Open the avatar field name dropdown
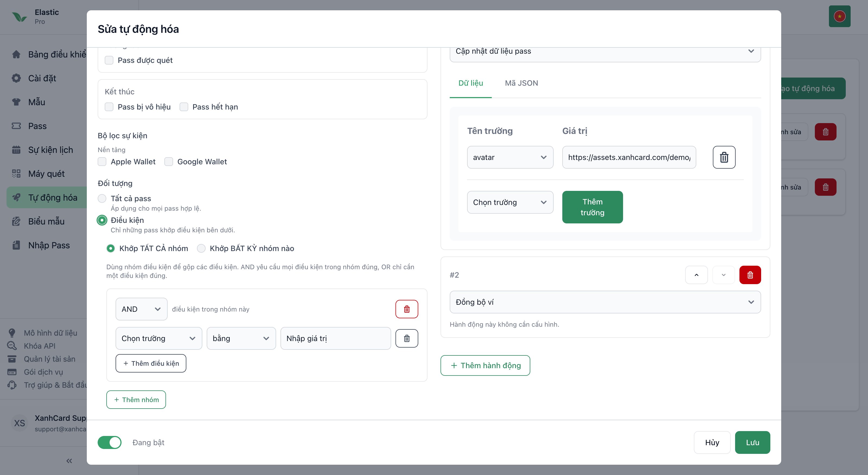The image size is (868, 475). point(510,157)
